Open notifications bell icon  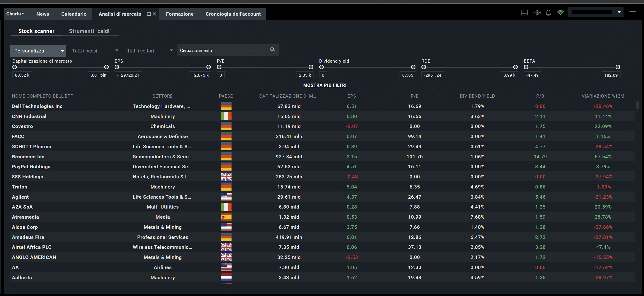click(x=548, y=12)
